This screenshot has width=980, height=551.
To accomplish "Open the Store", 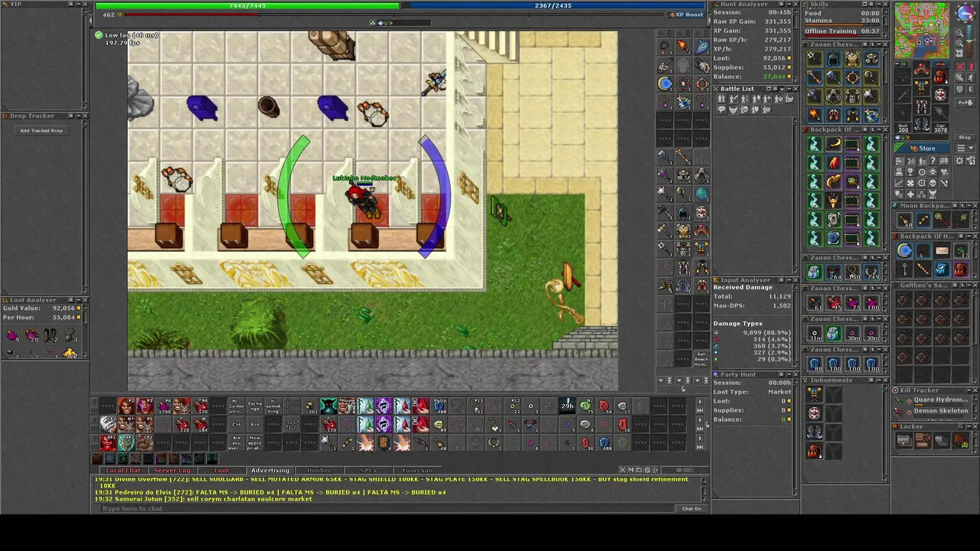I will 921,148.
